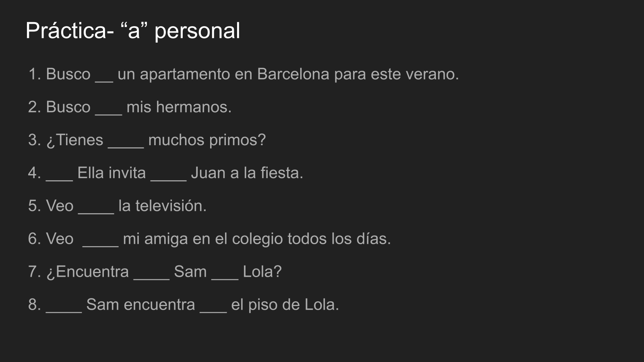Click the blank between "¿Encuentra" and "Sam"

[x=151, y=277]
